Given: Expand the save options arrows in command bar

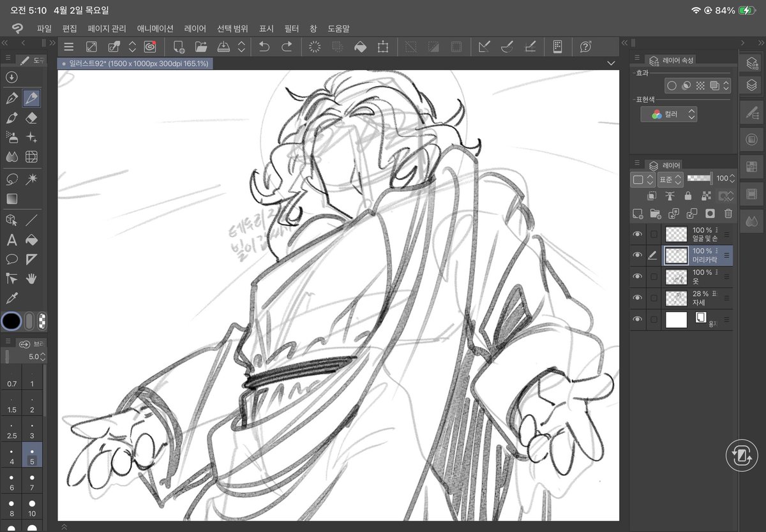Looking at the screenshot, I should click(241, 47).
